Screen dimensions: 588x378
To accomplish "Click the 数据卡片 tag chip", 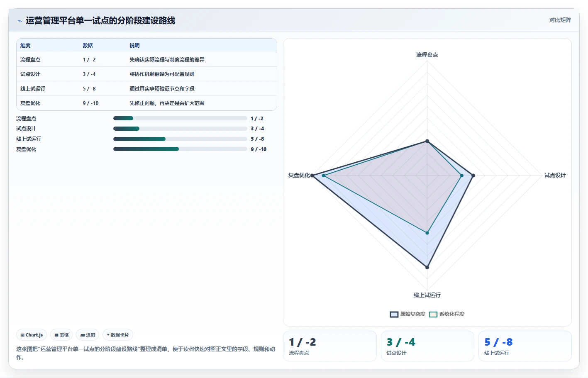I will [118, 335].
